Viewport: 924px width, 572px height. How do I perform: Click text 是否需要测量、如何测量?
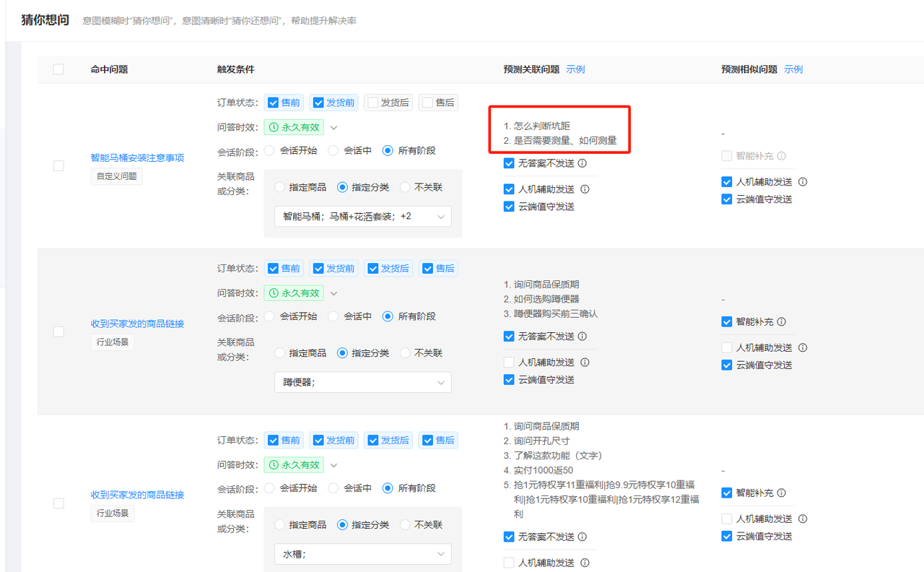565,141
